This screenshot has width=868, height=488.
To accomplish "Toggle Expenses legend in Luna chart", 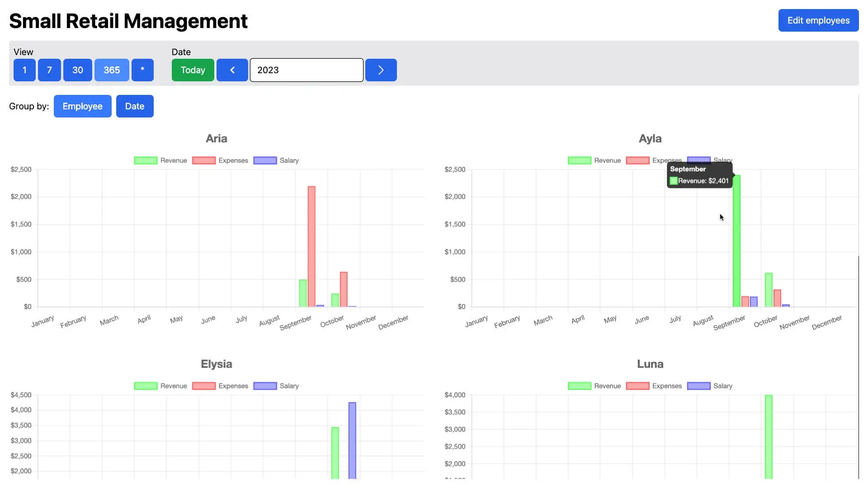I will click(638, 386).
